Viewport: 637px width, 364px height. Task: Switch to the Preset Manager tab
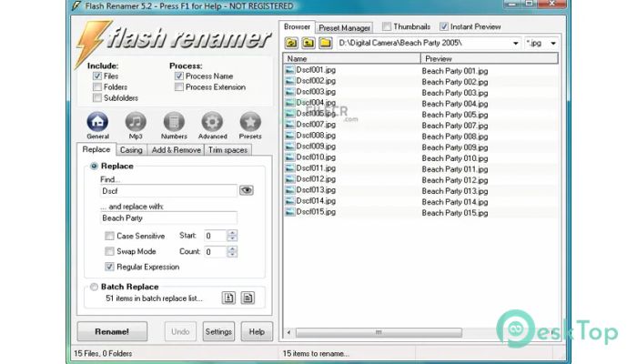coord(345,27)
